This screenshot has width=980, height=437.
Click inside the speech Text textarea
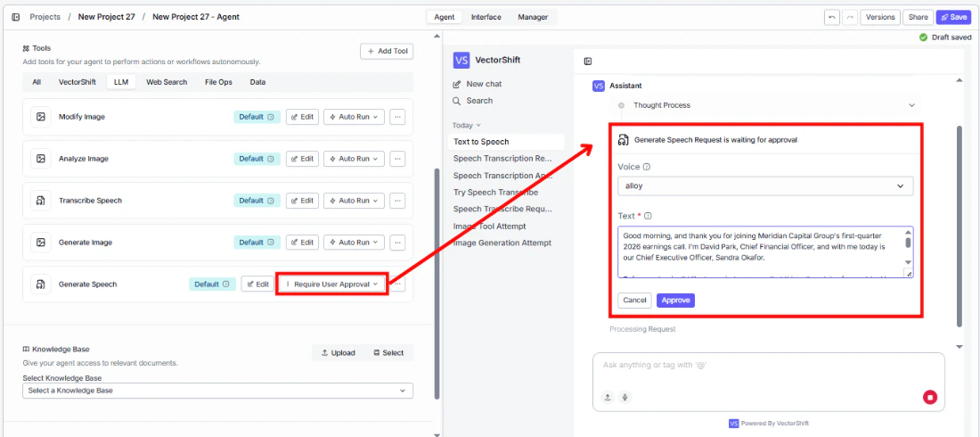click(760, 252)
